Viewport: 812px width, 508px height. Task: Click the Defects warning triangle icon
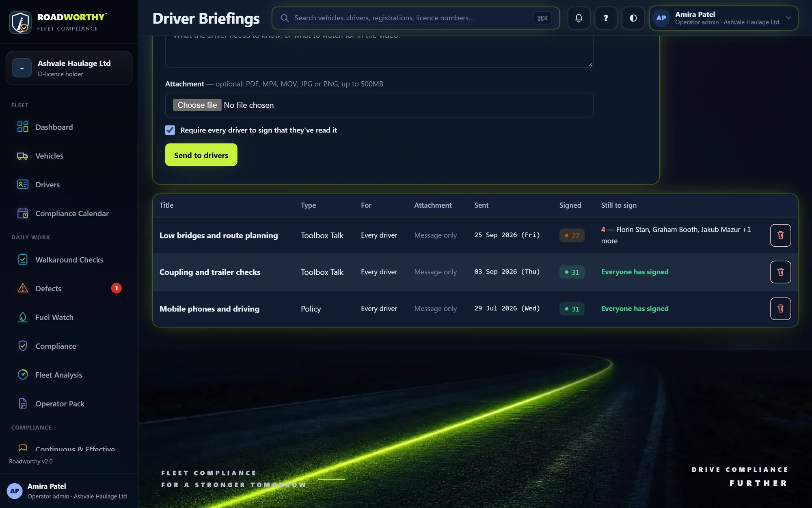click(x=23, y=288)
